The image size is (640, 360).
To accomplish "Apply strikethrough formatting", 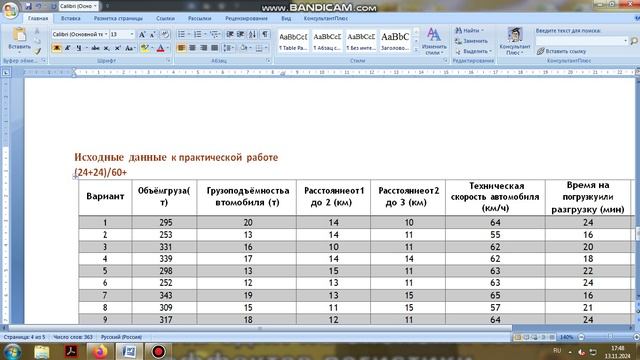I will (x=96, y=48).
